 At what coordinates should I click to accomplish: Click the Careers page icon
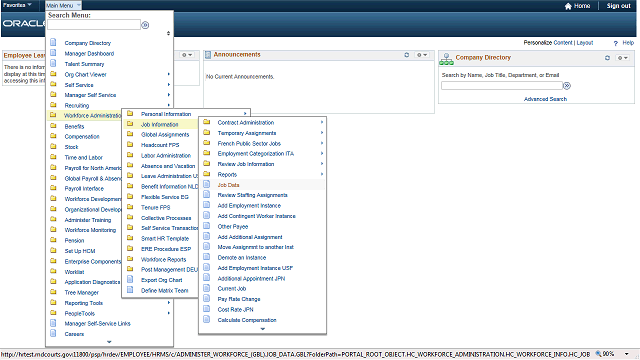tap(53, 333)
